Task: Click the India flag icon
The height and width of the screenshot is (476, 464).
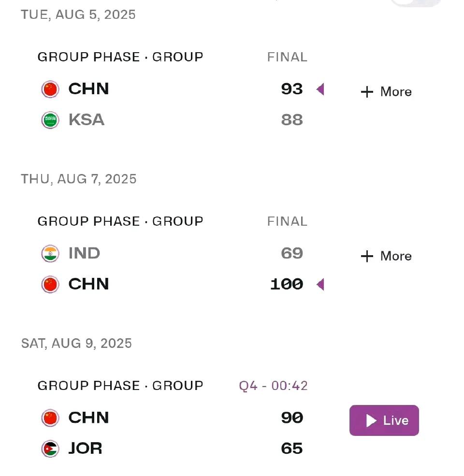Action: tap(50, 254)
